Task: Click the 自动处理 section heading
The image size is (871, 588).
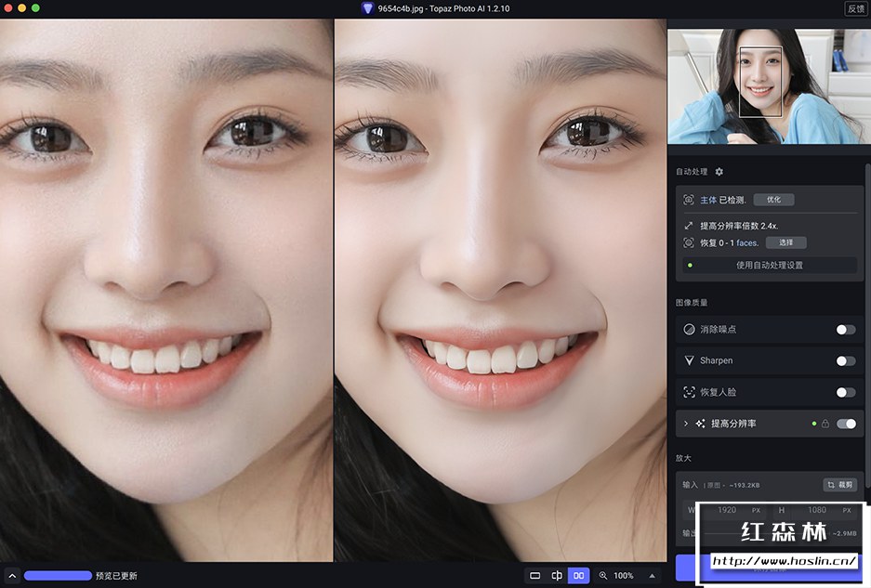Action: pos(691,172)
